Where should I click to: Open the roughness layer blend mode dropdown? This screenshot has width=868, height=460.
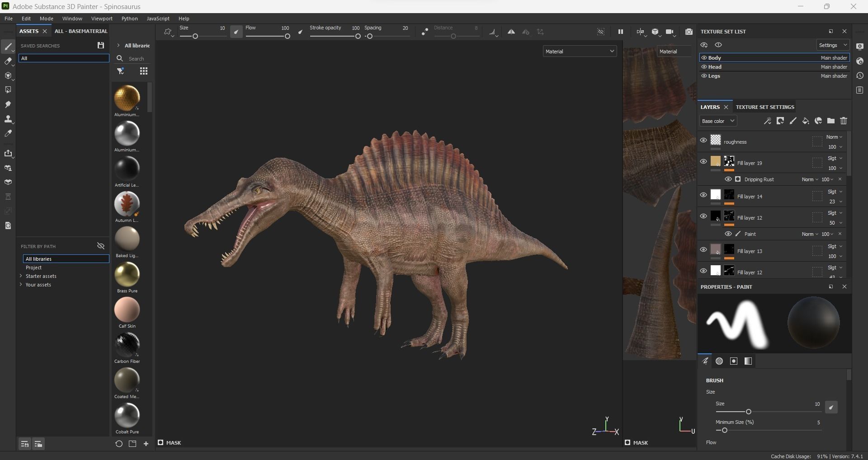[x=834, y=137]
